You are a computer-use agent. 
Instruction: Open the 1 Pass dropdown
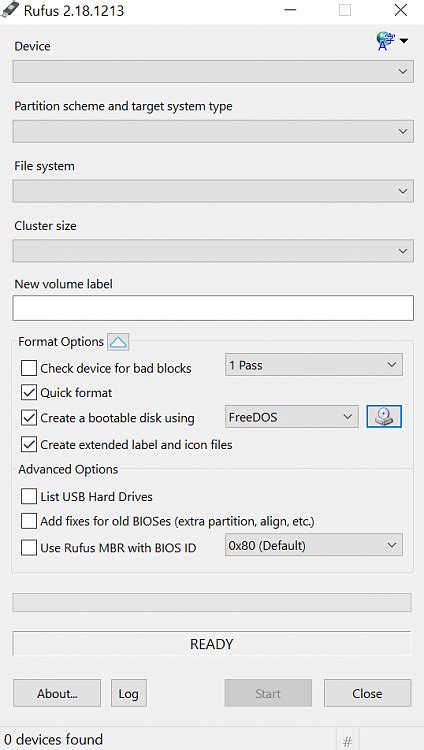tap(314, 365)
